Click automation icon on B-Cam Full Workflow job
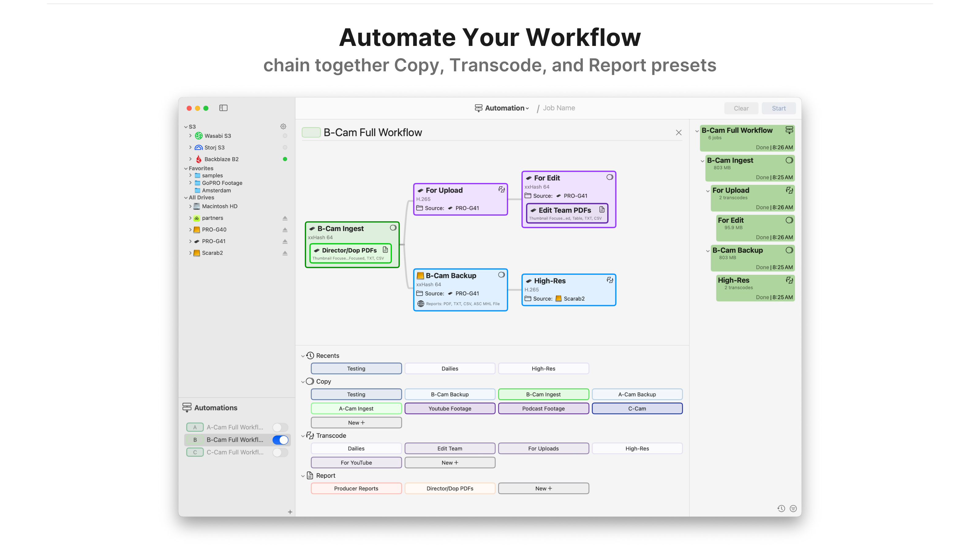Viewport: 980px width, 551px height. 790,130
